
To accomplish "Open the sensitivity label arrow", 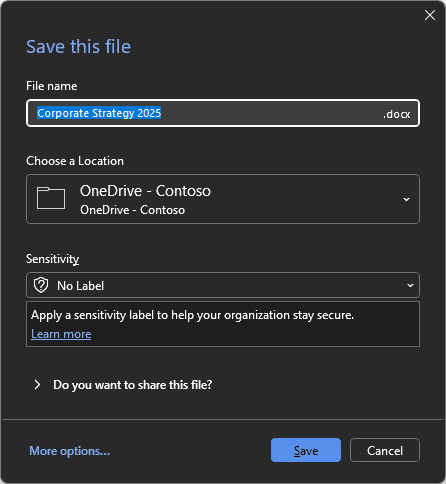I will pyautogui.click(x=410, y=285).
